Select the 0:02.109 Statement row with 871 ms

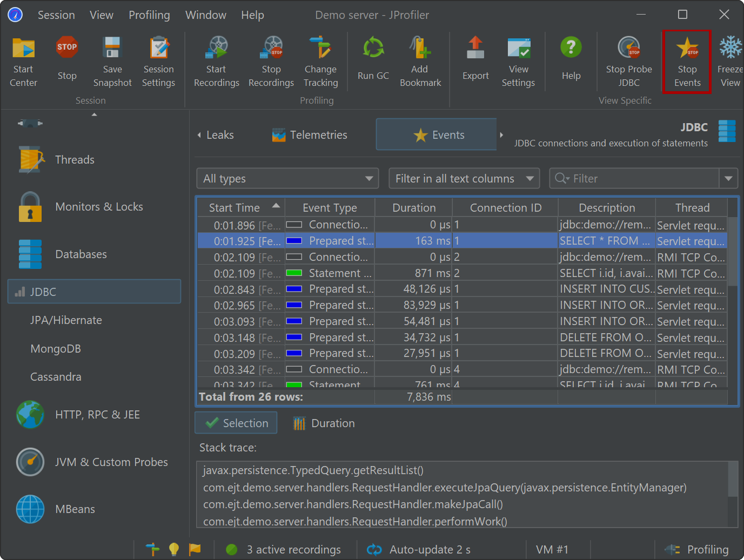click(463, 273)
